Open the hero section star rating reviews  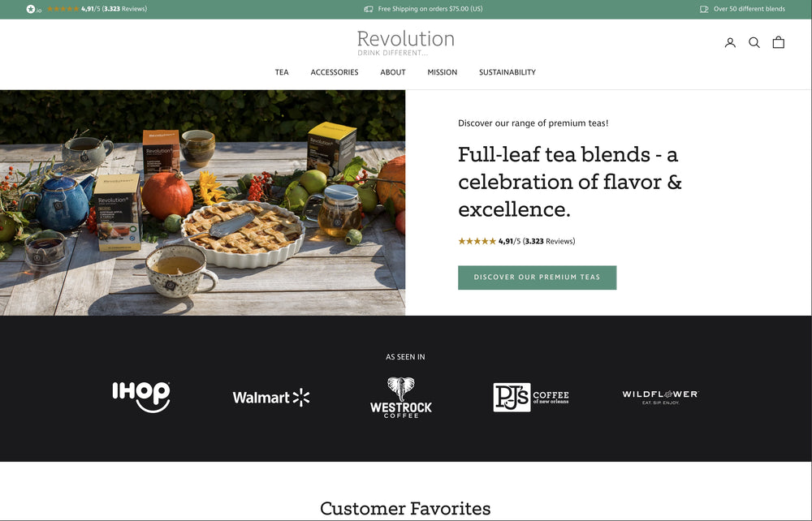pos(516,241)
